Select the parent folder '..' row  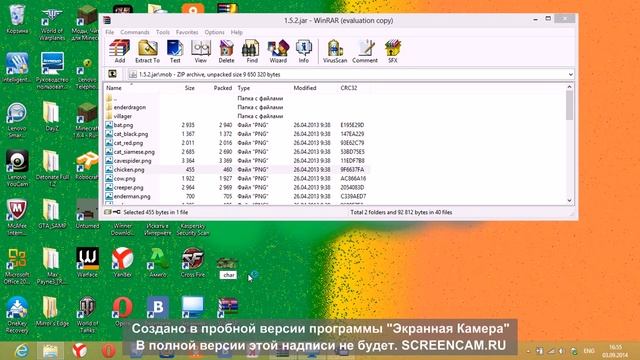[x=237, y=98]
